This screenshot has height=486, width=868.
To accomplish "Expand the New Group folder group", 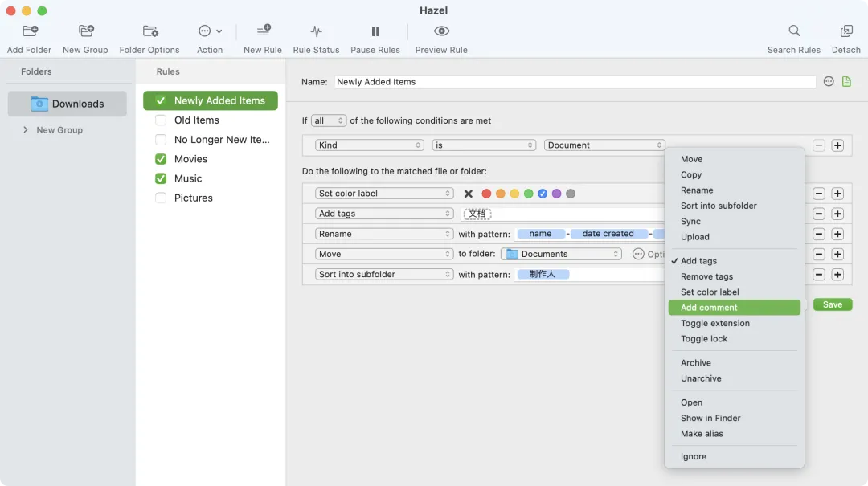I will click(26, 129).
